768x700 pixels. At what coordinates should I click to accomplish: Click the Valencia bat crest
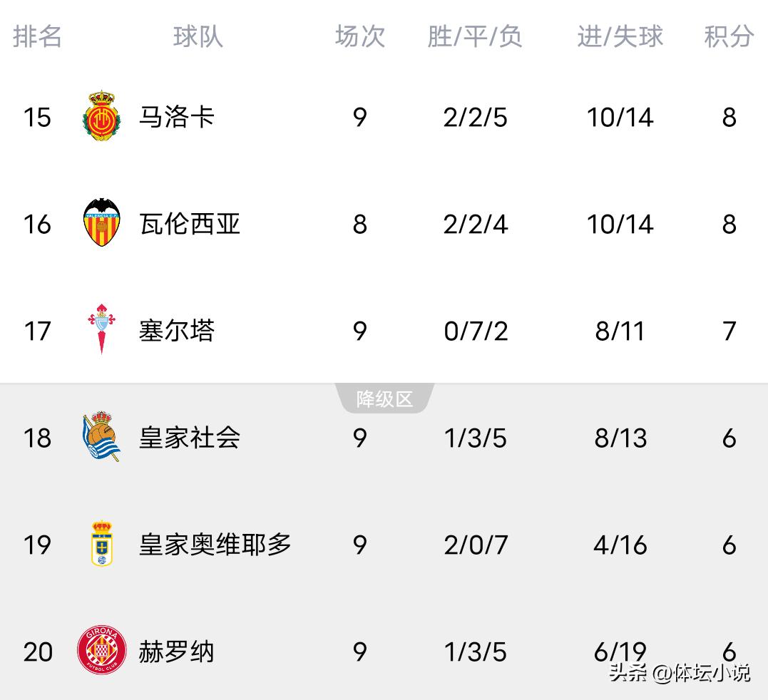point(101,223)
